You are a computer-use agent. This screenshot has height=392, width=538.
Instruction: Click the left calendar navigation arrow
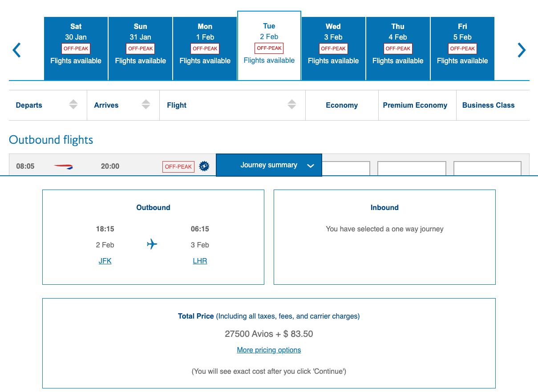[x=16, y=50]
